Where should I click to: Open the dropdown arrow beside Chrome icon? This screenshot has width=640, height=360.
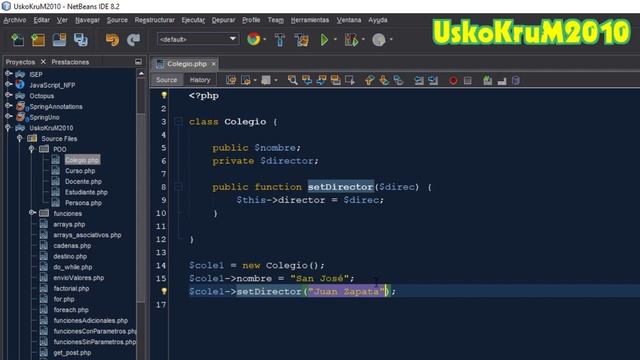(x=265, y=40)
